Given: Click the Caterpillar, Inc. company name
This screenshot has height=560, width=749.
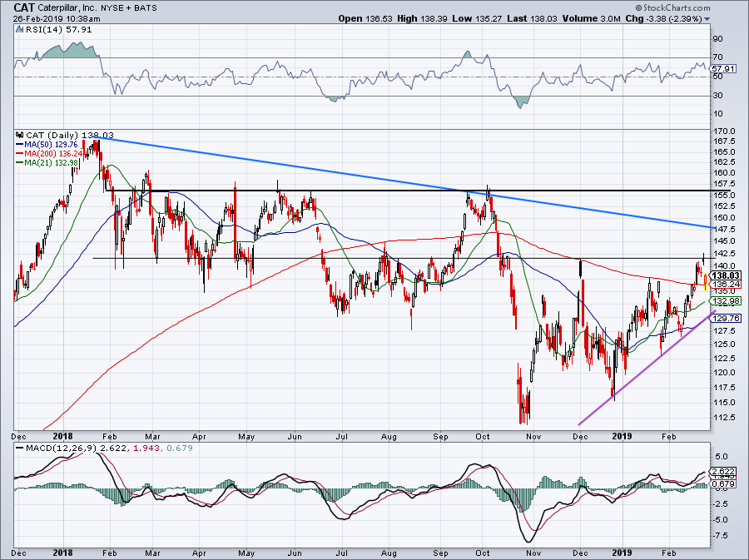Looking at the screenshot, I should (x=67, y=8).
